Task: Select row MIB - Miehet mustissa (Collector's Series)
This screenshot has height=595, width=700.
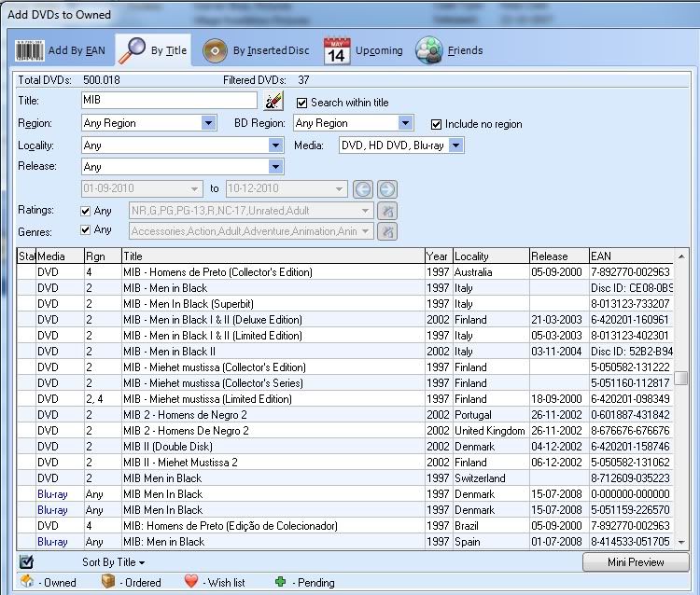Action: point(344,383)
